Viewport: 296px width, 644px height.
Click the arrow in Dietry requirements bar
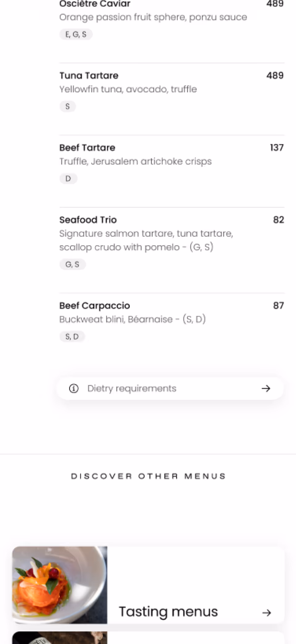pyautogui.click(x=266, y=388)
